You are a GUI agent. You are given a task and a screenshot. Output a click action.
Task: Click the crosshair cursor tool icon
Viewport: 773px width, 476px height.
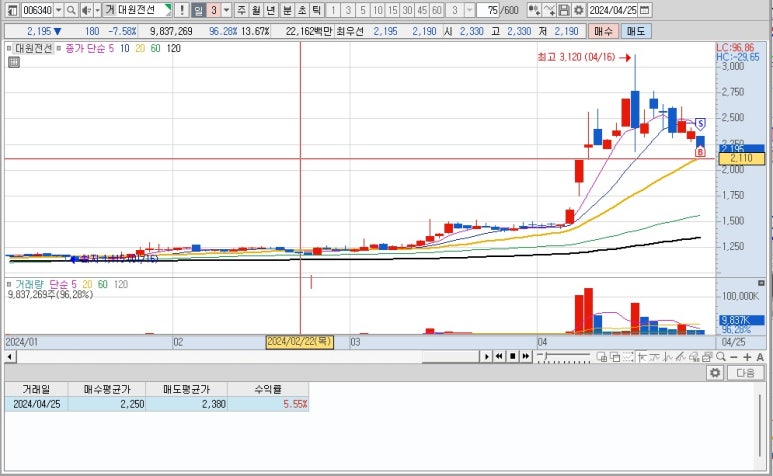pos(641,357)
